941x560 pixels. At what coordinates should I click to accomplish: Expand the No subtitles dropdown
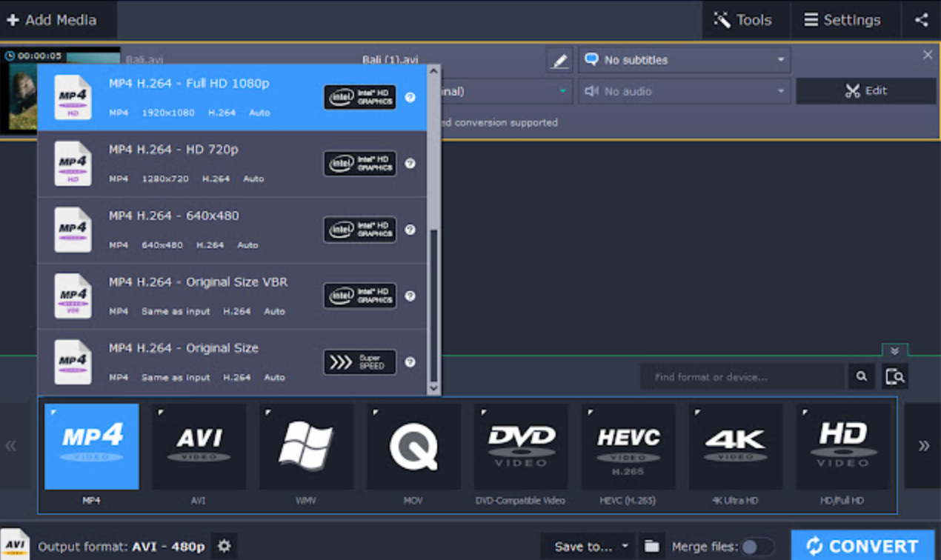click(685, 60)
